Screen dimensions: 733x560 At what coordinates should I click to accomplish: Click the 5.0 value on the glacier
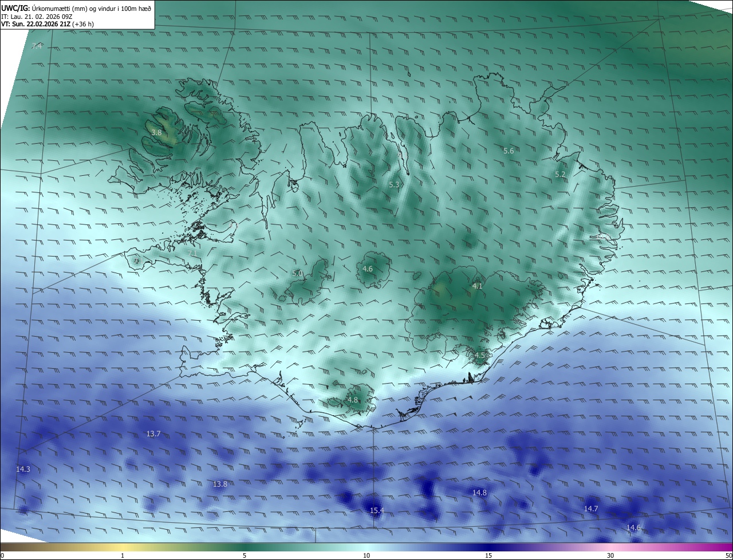[x=297, y=274]
